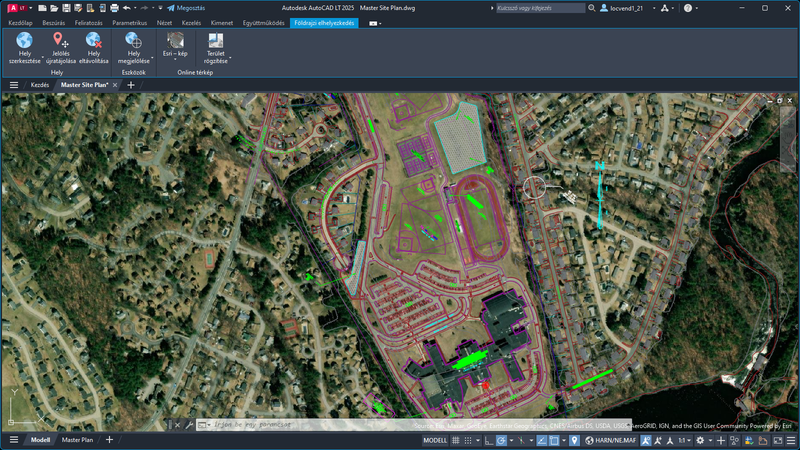This screenshot has width=800, height=450.
Task: Switch to Nézet ribbon tab
Action: pos(164,23)
